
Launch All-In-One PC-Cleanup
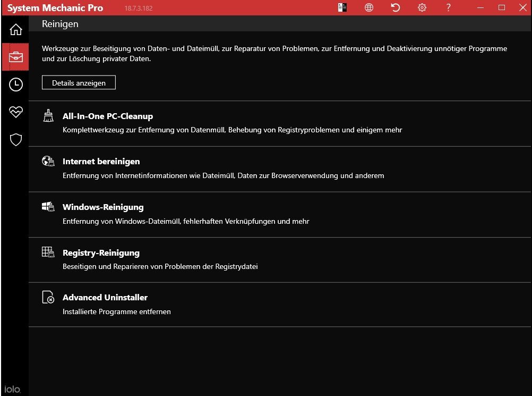pos(108,116)
